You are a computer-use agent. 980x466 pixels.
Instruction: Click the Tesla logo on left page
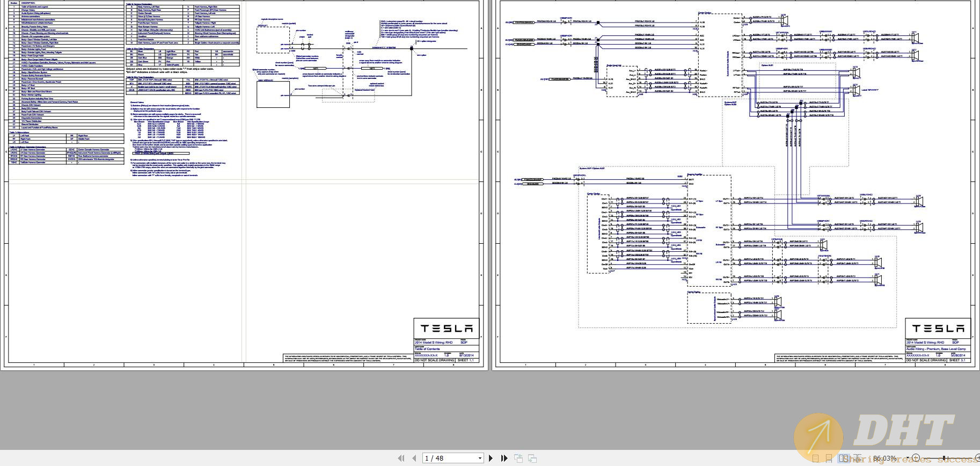pos(446,328)
